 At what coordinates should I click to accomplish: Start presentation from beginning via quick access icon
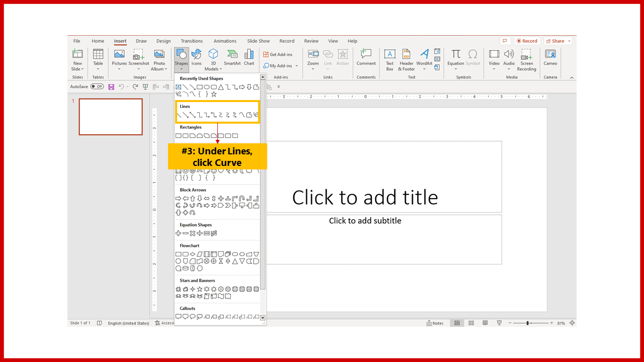(x=145, y=86)
